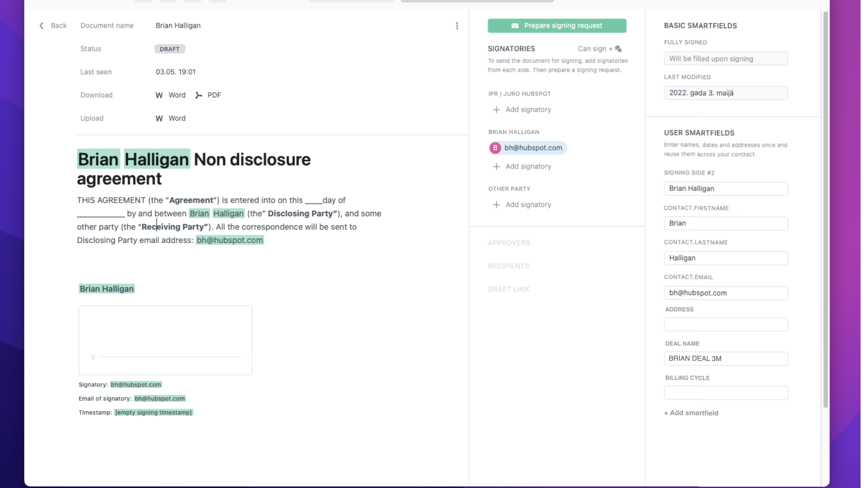Click the DRAFT status badge
Image resolution: width=868 pixels, height=488 pixels.
coord(170,49)
